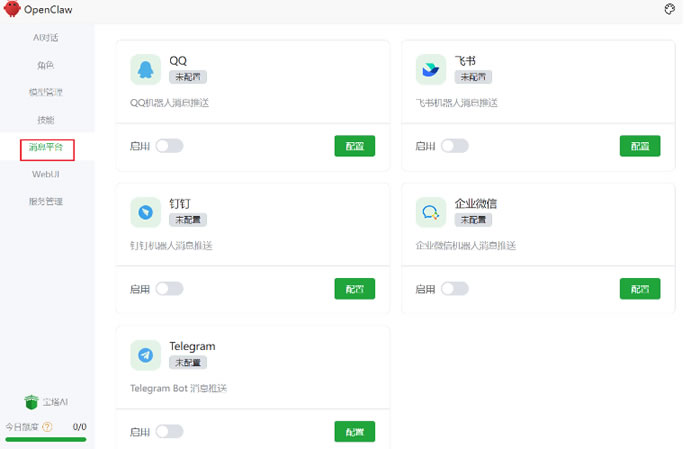The width and height of the screenshot is (700, 449).
Task: Click the 企业微信 chat bubble icon
Action: 431,211
